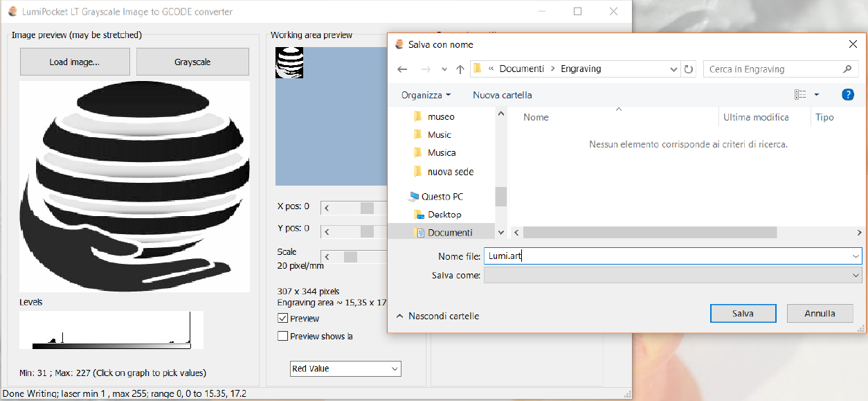Maximize the LumiPocket LT window

pos(578,11)
